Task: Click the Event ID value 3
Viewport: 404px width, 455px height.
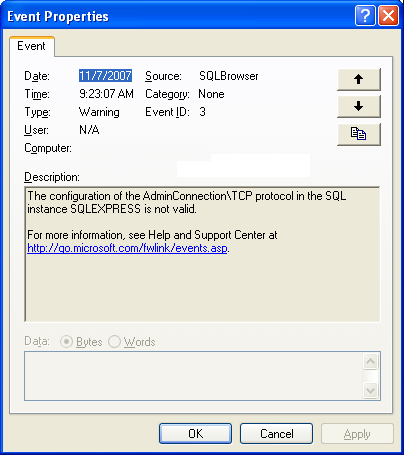Action: click(x=202, y=112)
